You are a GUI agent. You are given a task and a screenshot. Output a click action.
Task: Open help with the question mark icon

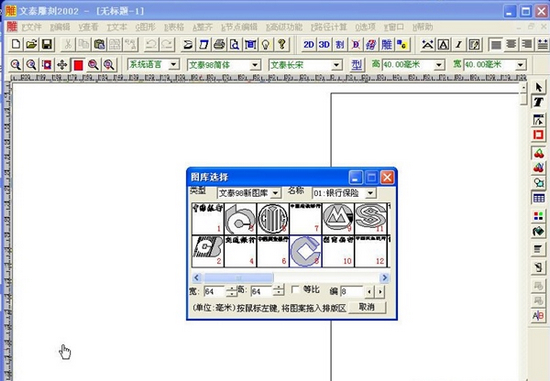point(282,44)
